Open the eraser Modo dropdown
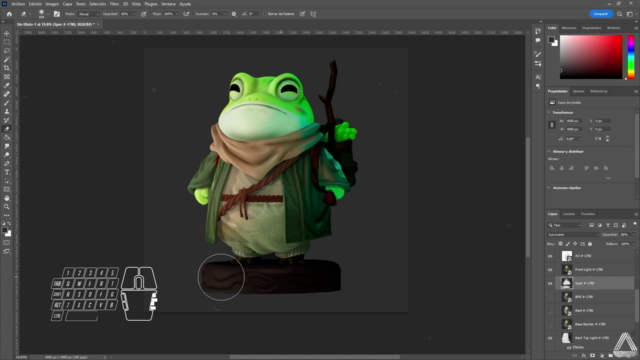 [88, 14]
